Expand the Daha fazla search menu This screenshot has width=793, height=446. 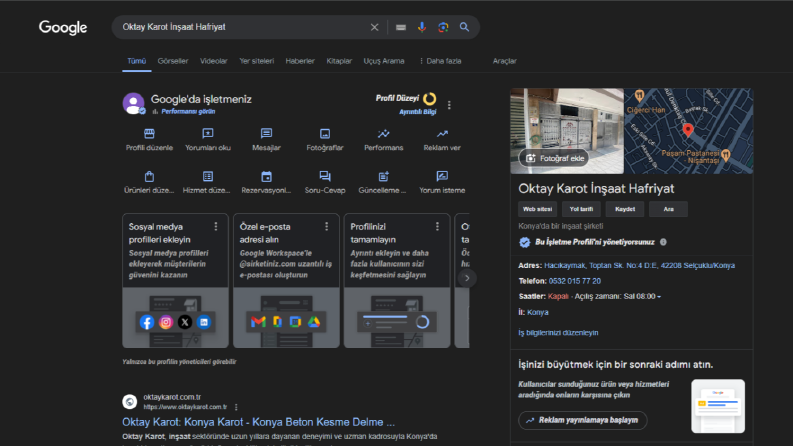(440, 61)
